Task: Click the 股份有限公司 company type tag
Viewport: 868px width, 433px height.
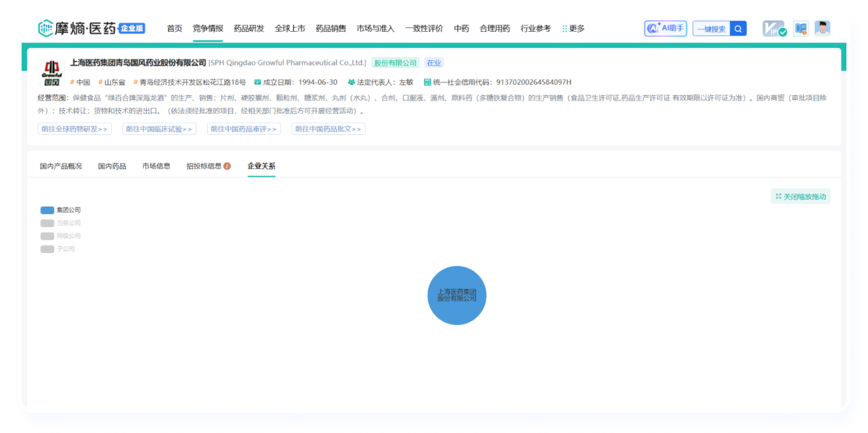Action: click(395, 63)
